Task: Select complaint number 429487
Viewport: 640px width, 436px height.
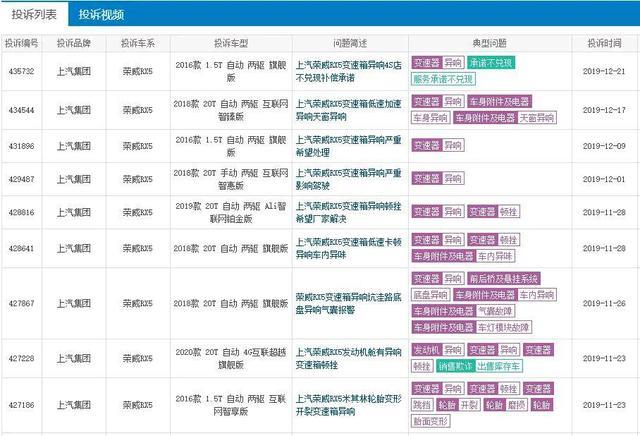Action: pos(21,179)
